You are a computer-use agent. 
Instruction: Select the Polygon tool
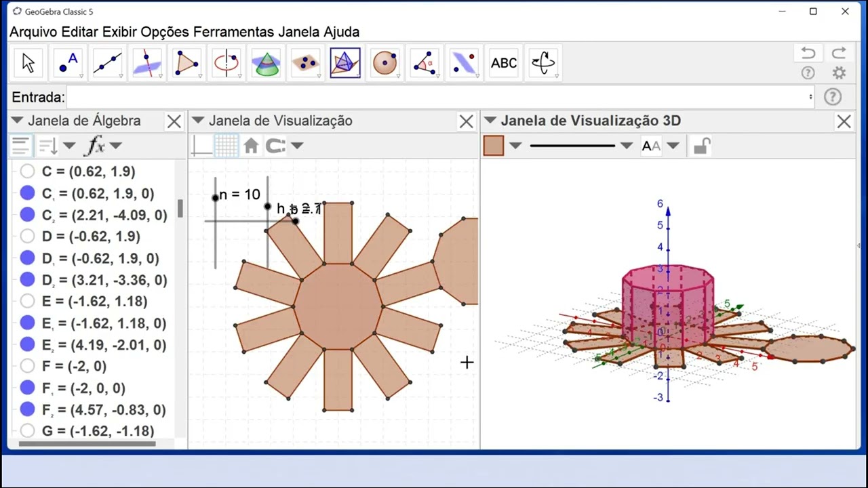pyautogui.click(x=186, y=63)
